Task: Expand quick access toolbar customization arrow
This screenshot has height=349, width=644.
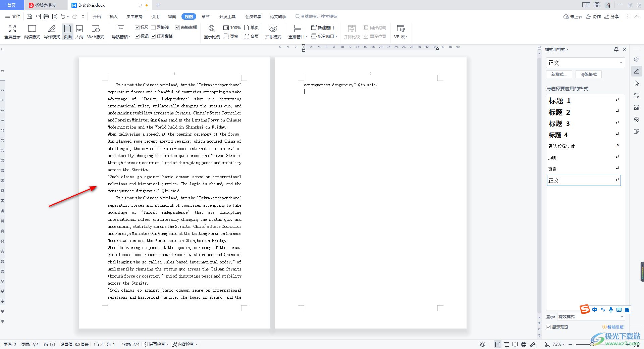Action: point(83,16)
